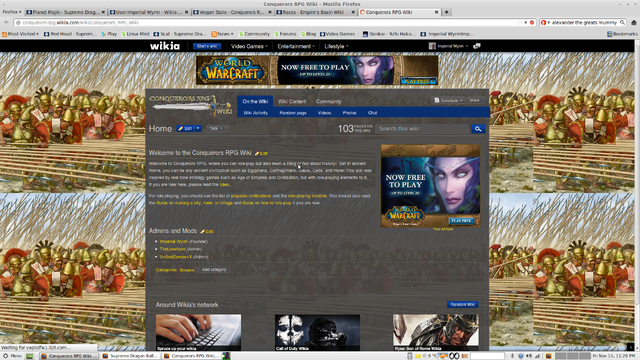Open the notifications icon beside the username

(476, 46)
